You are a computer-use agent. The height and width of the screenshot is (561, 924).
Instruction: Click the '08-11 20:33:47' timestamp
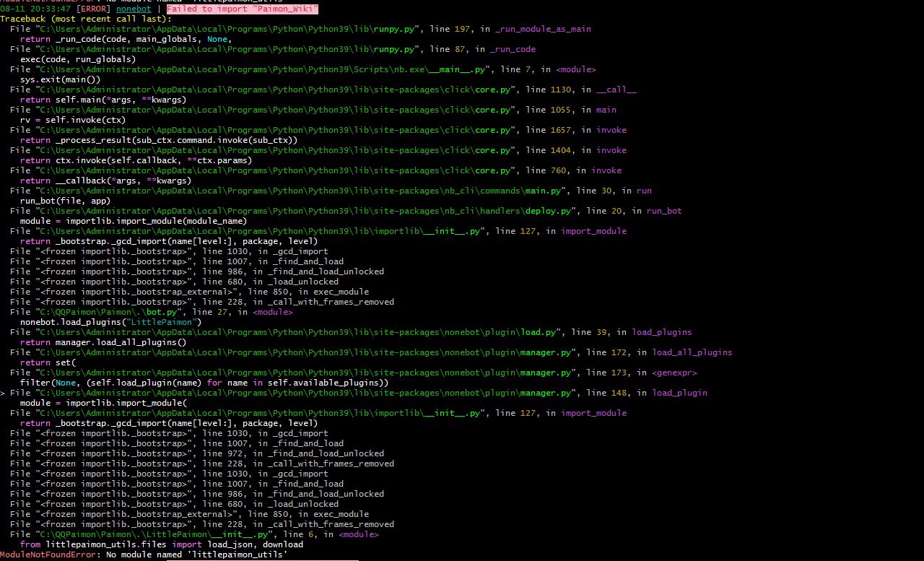[x=35, y=9]
